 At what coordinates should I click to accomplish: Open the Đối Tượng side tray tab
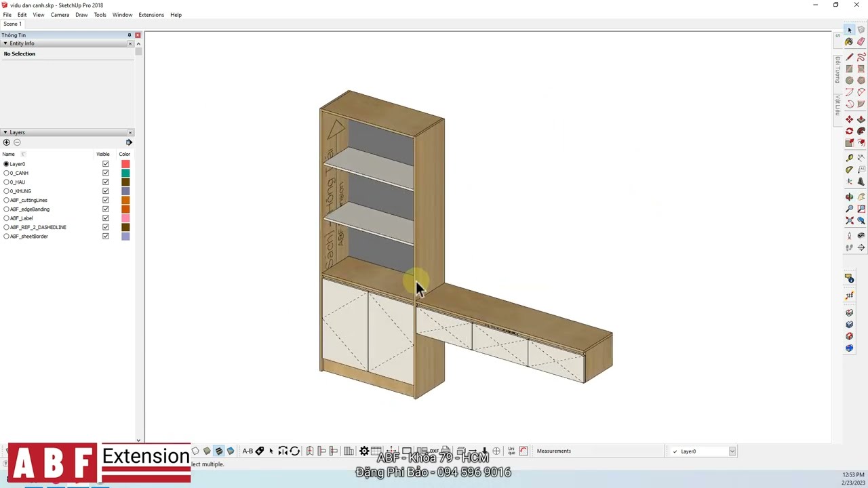837,69
